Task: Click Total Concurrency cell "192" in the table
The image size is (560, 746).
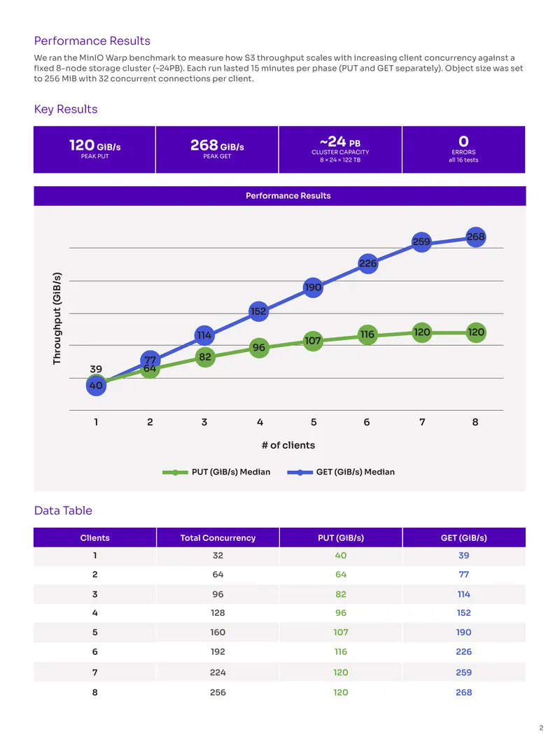Action: tap(218, 652)
